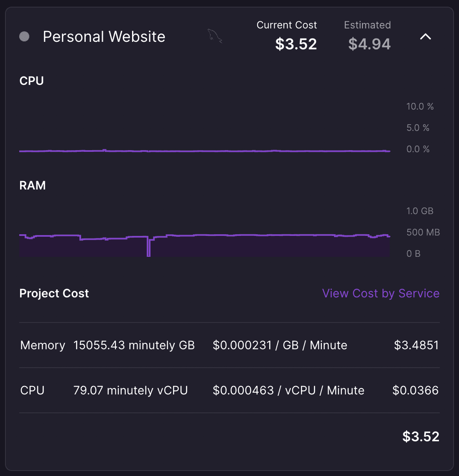Click the Memory cost $3.4851
Screen dimensions: 459x476
click(x=416, y=345)
